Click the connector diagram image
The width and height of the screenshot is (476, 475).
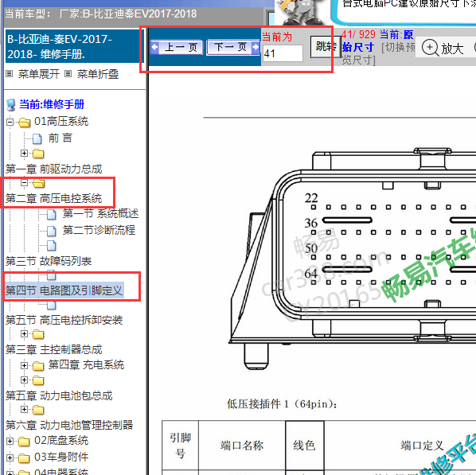(352, 258)
